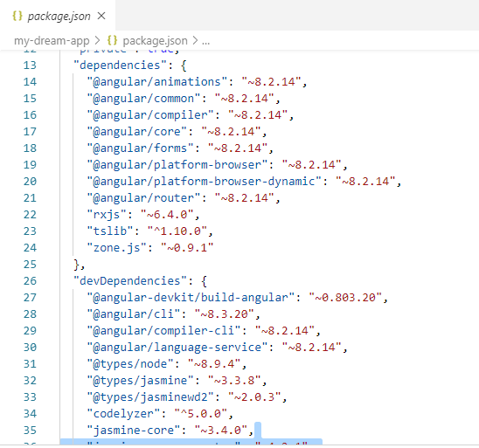This screenshot has height=448, width=479.
Task: Click the "~3.4.0" version value
Action: 221,430
